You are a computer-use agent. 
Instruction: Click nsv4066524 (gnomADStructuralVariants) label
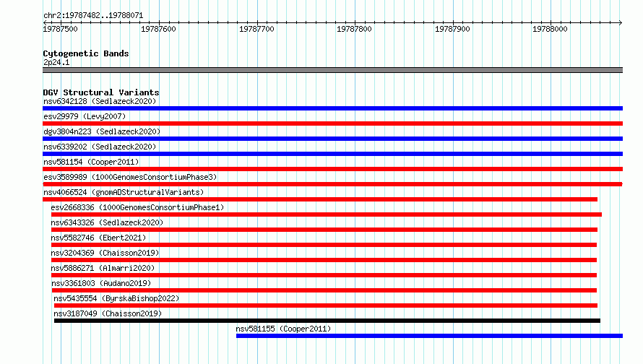pyautogui.click(x=124, y=192)
